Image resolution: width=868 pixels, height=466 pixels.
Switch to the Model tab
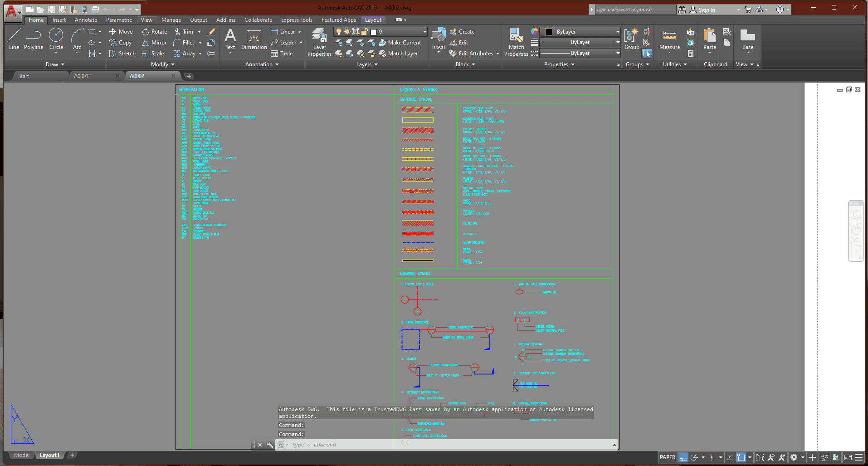point(21,455)
